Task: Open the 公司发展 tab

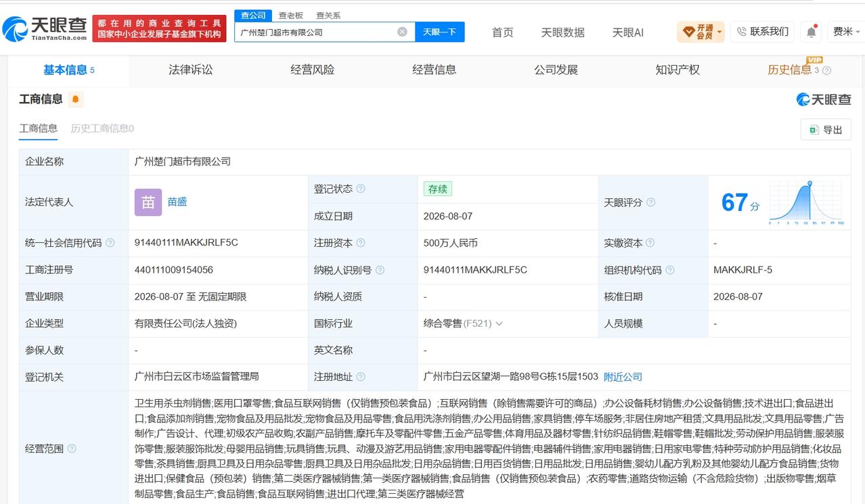Action: 556,70
